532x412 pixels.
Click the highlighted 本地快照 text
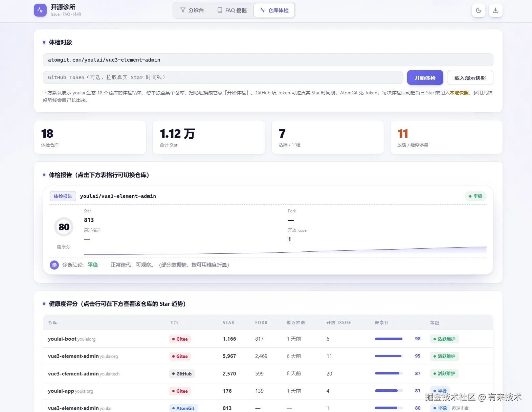click(459, 93)
